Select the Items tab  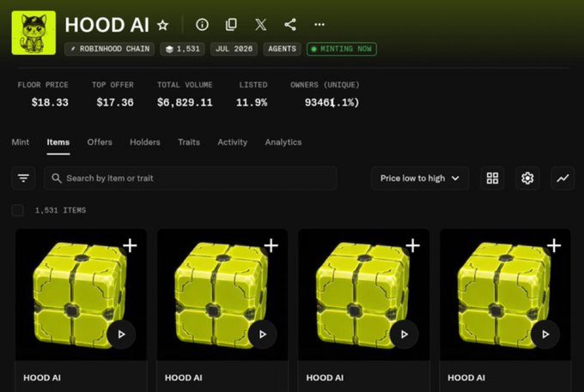click(58, 142)
